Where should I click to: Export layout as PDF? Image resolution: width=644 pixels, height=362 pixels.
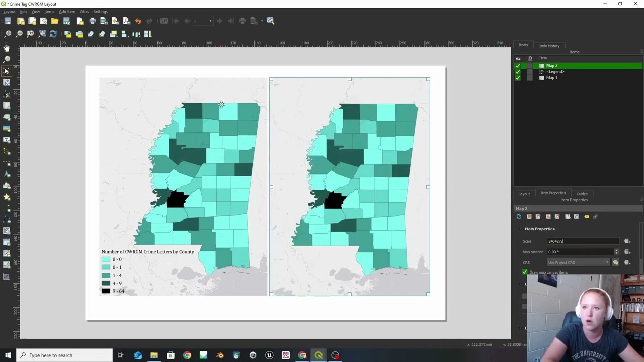[x=126, y=21]
